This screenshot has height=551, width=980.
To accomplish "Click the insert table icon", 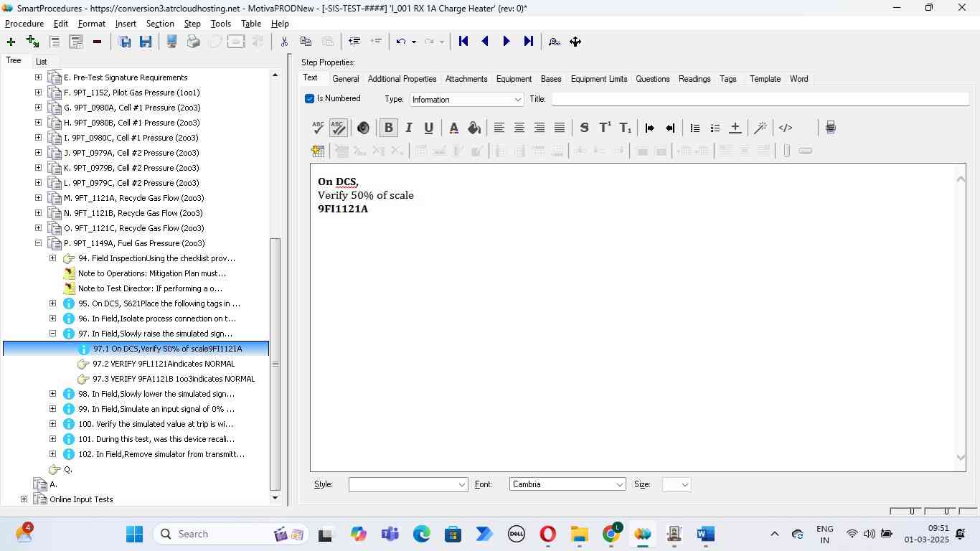I will (x=318, y=151).
